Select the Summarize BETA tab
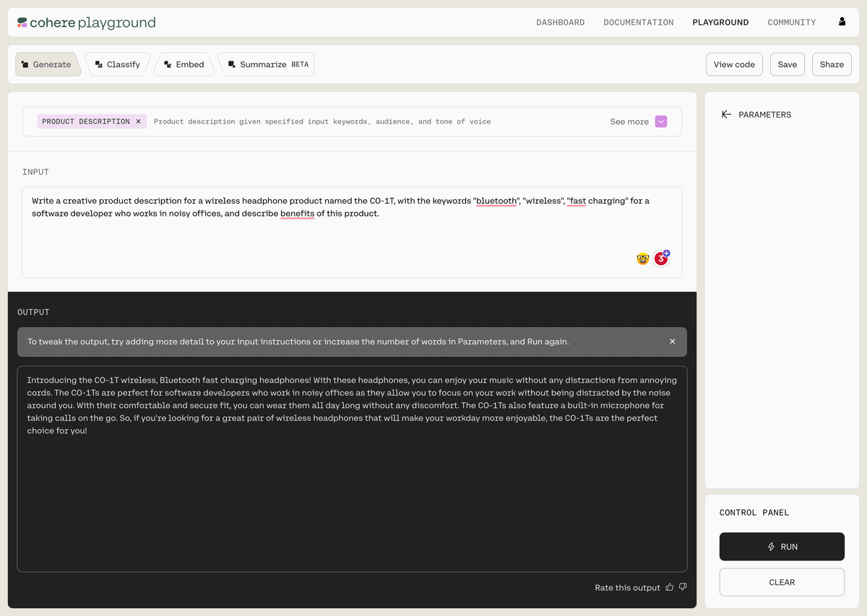867x616 pixels. 268,64
